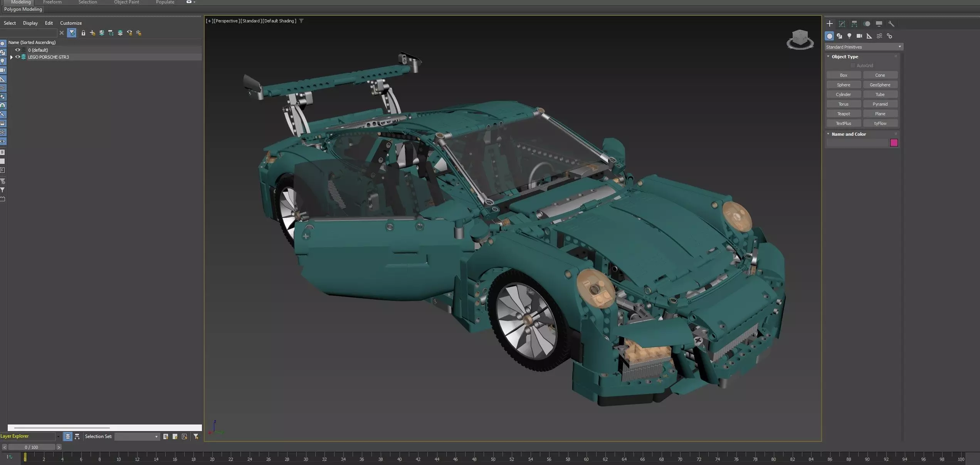
Task: Open the Customize menu in Layer Explorer
Action: tap(71, 23)
